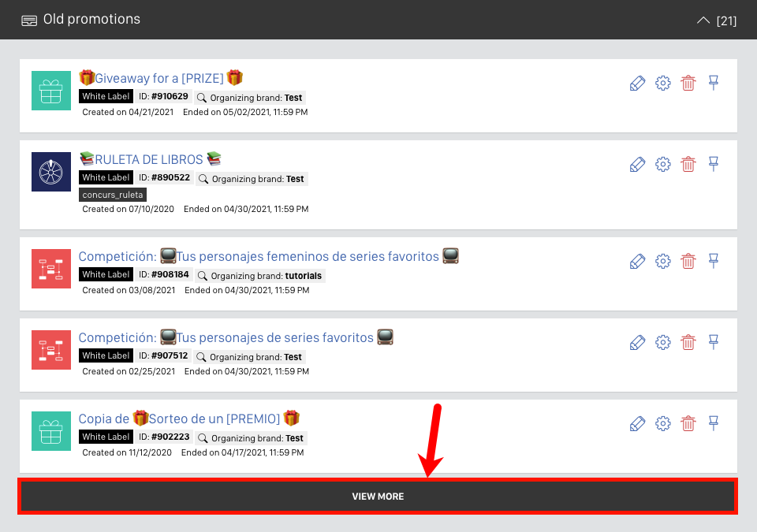Click 'Ended on 04/17/2021, 11:59 PM' text

tap(242, 452)
